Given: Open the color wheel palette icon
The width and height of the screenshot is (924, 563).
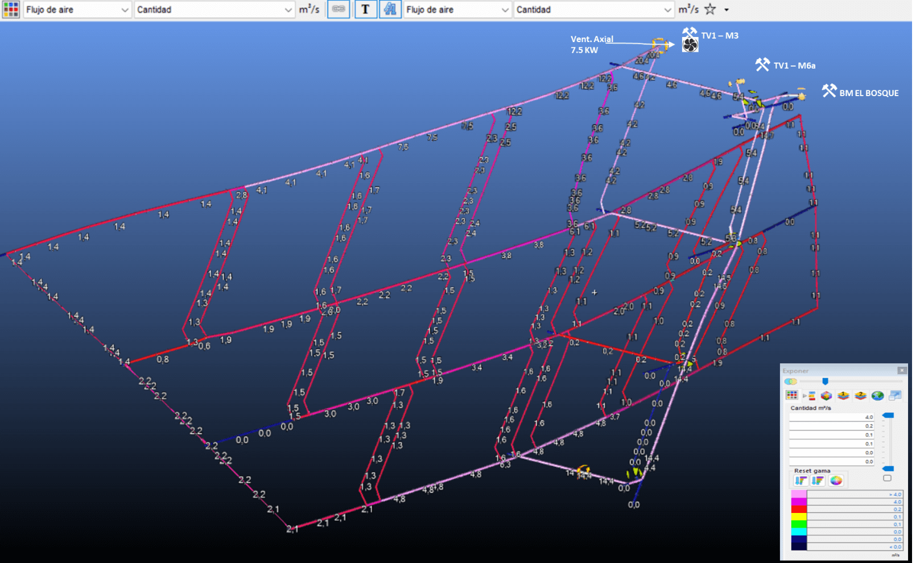Looking at the screenshot, I should tap(836, 481).
